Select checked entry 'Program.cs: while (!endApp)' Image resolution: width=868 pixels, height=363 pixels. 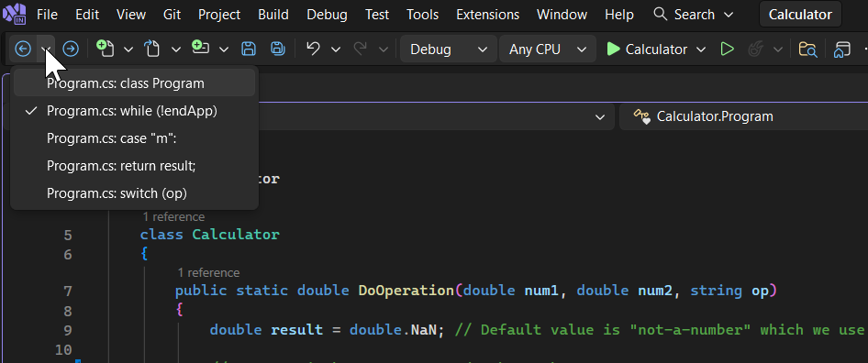tap(134, 111)
